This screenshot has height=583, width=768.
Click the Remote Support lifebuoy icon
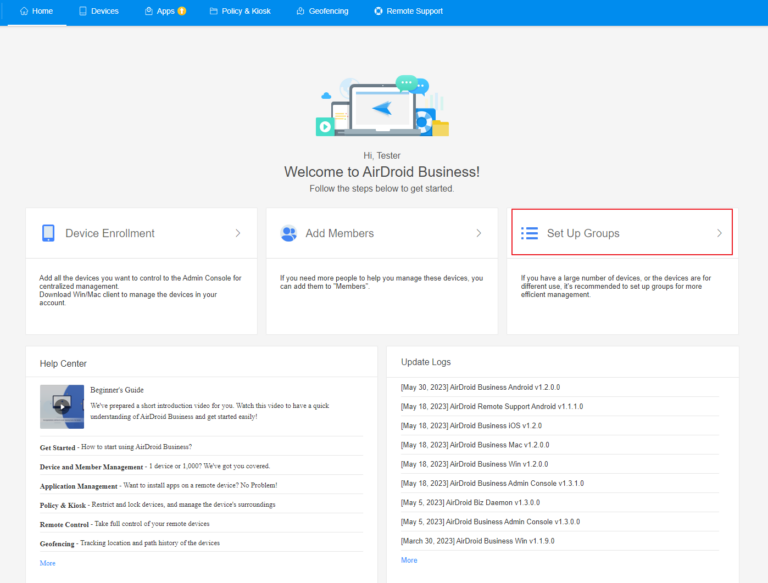click(379, 11)
